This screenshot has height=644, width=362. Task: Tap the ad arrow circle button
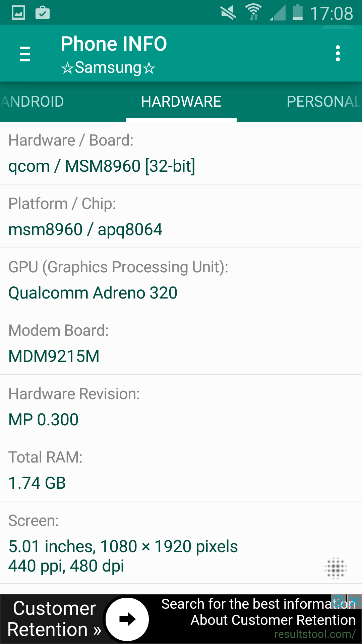point(127,619)
